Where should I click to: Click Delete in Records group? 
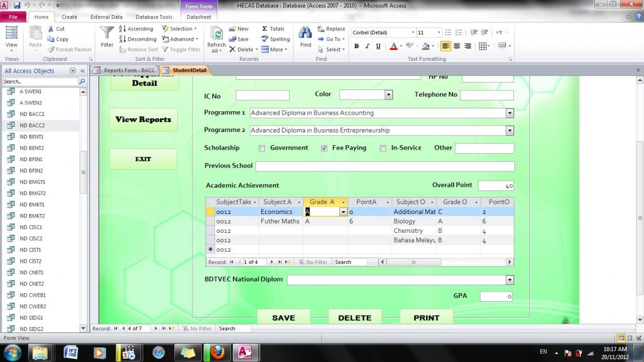243,49
